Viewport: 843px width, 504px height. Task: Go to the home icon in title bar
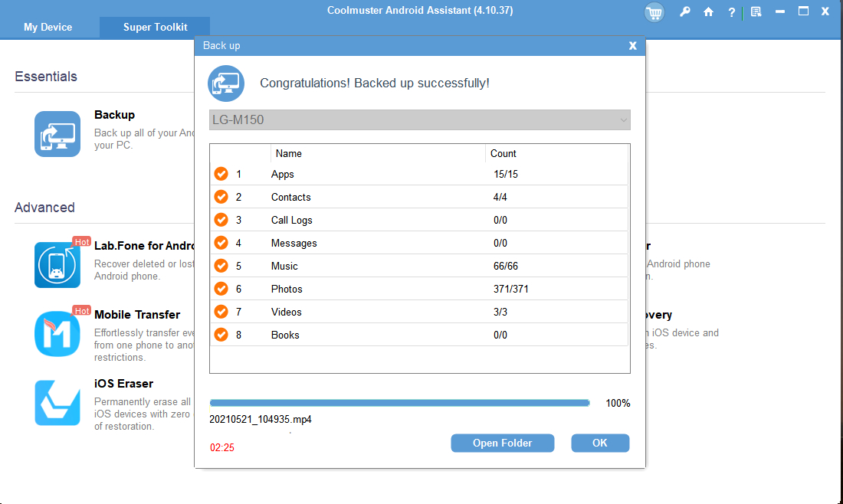tap(709, 11)
